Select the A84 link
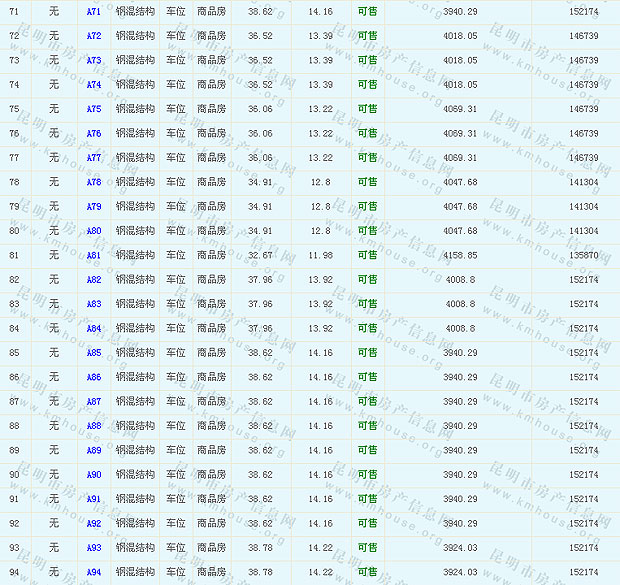 (x=93, y=329)
